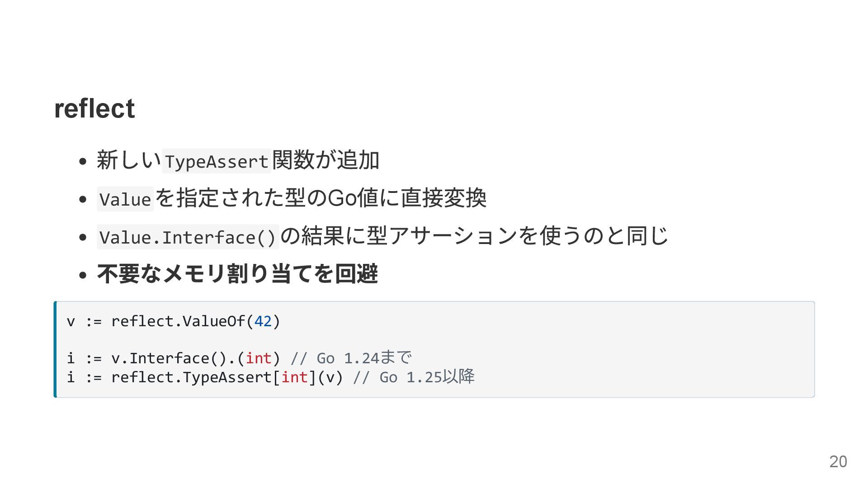This screenshot has width=868, height=488.
Task: Click the text 'Go値に直接変換' in second bullet
Action: click(x=406, y=198)
